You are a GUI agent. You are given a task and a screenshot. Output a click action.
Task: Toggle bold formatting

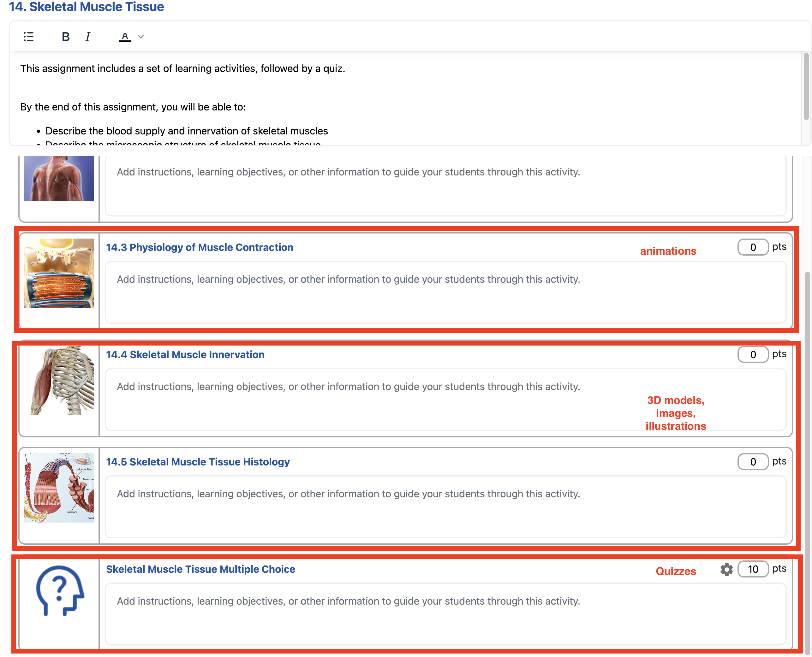coord(65,37)
